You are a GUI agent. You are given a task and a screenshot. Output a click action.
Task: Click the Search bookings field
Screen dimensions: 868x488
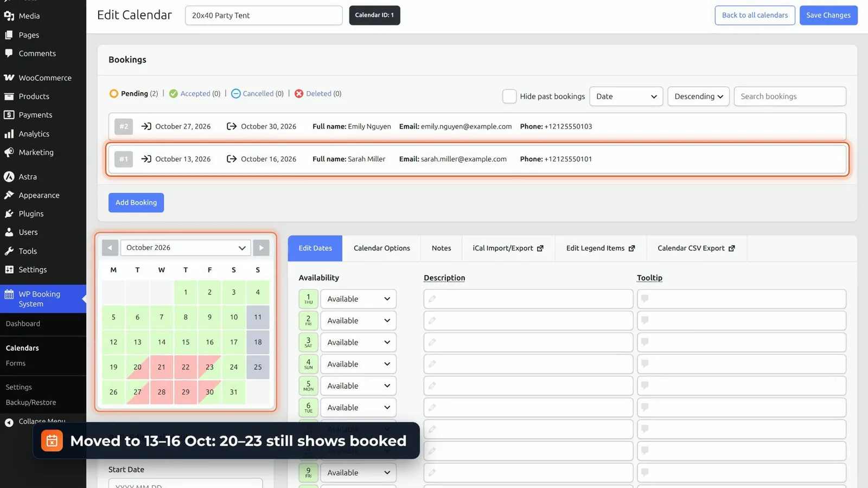(x=790, y=97)
